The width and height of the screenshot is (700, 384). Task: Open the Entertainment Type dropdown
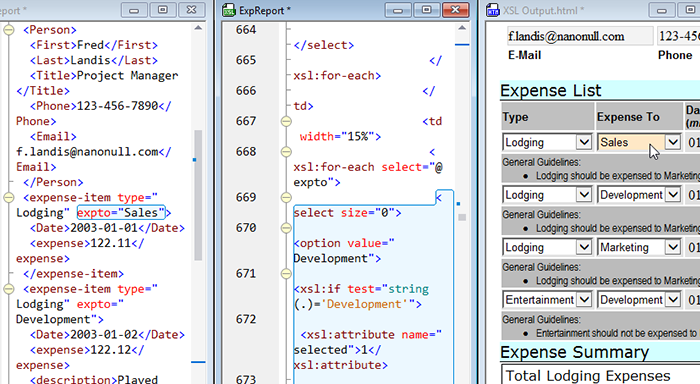coord(583,300)
